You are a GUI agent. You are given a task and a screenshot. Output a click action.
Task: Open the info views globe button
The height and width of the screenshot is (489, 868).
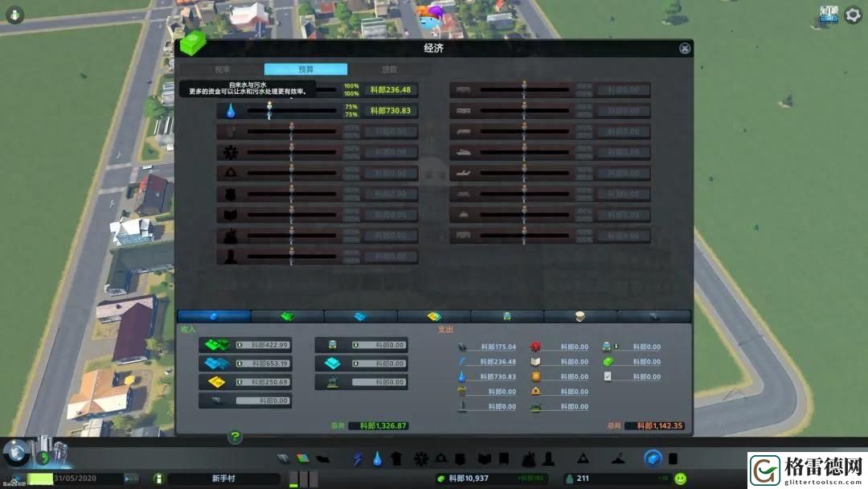(16, 453)
